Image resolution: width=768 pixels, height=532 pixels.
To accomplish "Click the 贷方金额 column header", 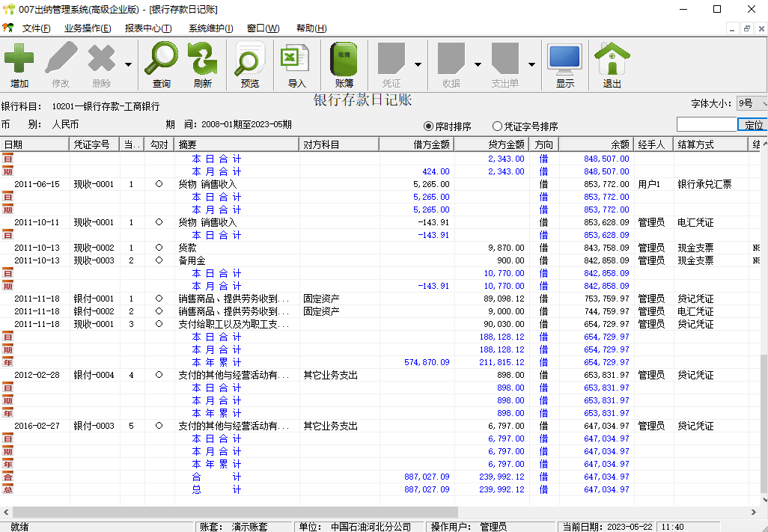I will [492, 144].
